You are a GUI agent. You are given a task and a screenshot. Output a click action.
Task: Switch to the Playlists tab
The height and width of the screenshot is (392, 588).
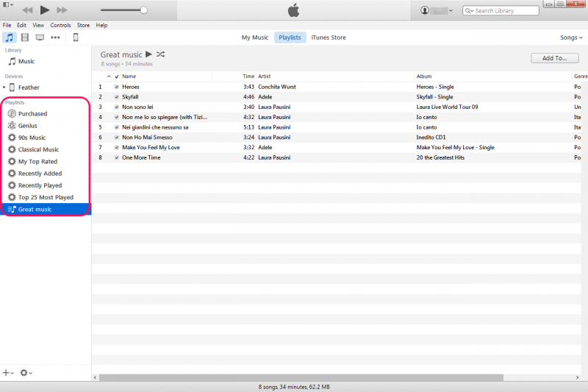pos(290,38)
